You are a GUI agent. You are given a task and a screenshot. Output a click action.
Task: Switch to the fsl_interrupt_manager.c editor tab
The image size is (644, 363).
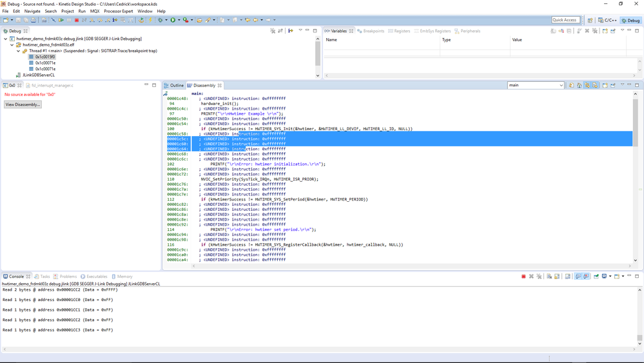52,85
